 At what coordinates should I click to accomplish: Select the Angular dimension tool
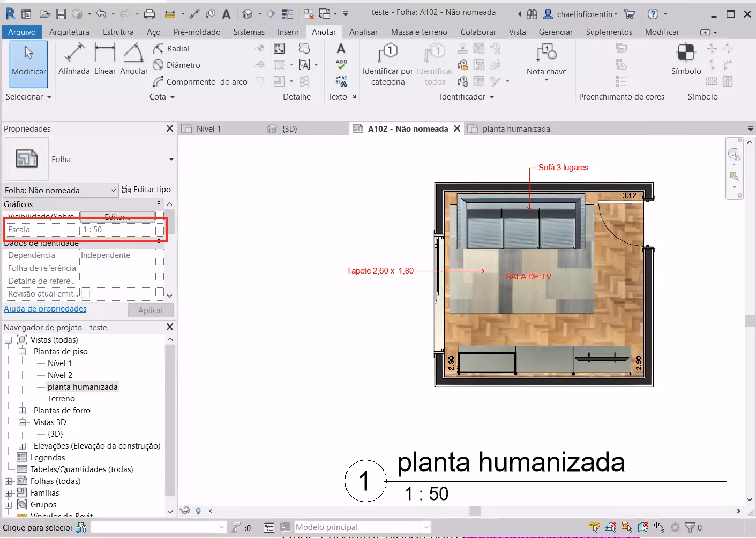(x=133, y=60)
